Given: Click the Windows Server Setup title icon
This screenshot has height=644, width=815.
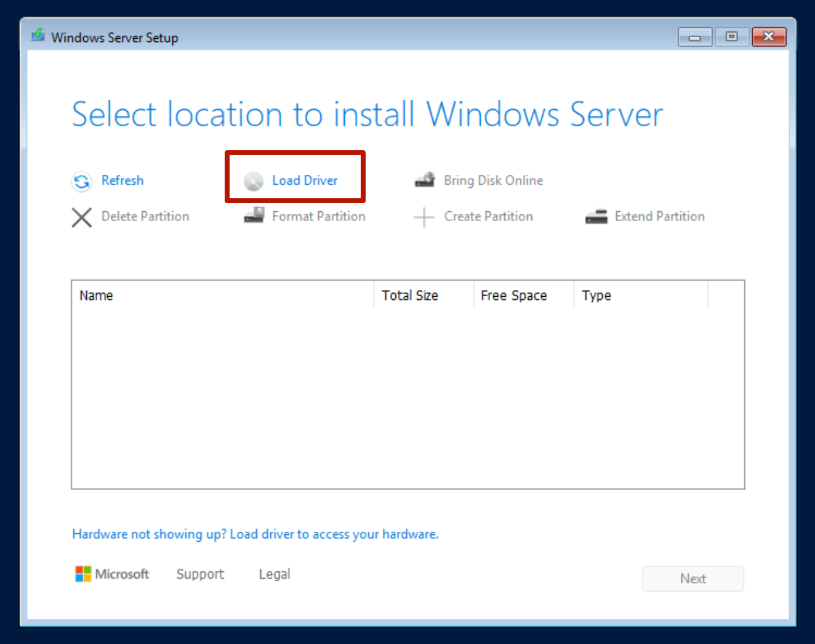Looking at the screenshot, I should point(38,36).
